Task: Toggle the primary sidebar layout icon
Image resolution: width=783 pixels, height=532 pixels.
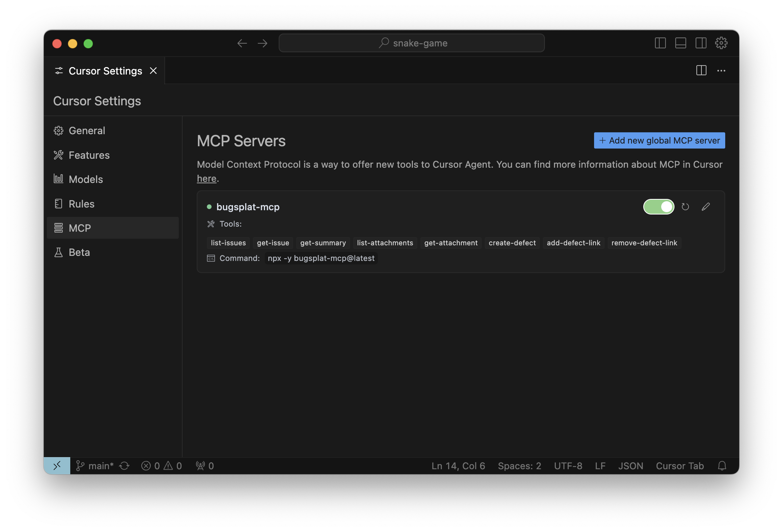Action: tap(660, 43)
